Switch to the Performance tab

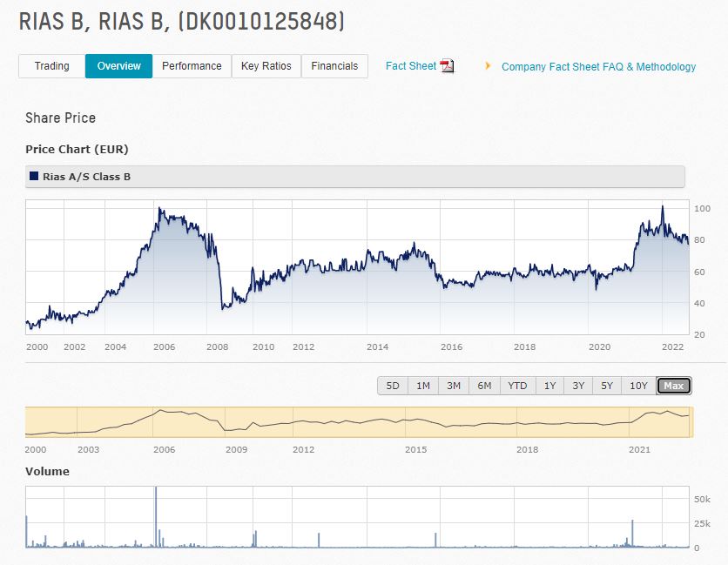tap(192, 65)
